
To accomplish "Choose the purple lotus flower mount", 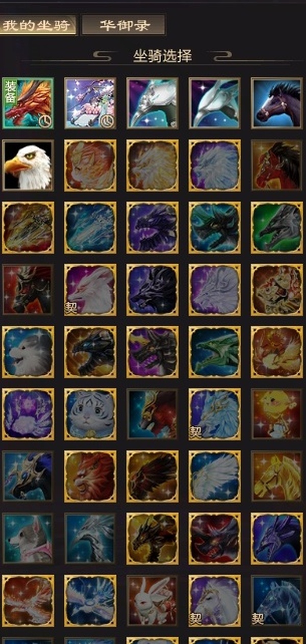I will tap(28, 414).
